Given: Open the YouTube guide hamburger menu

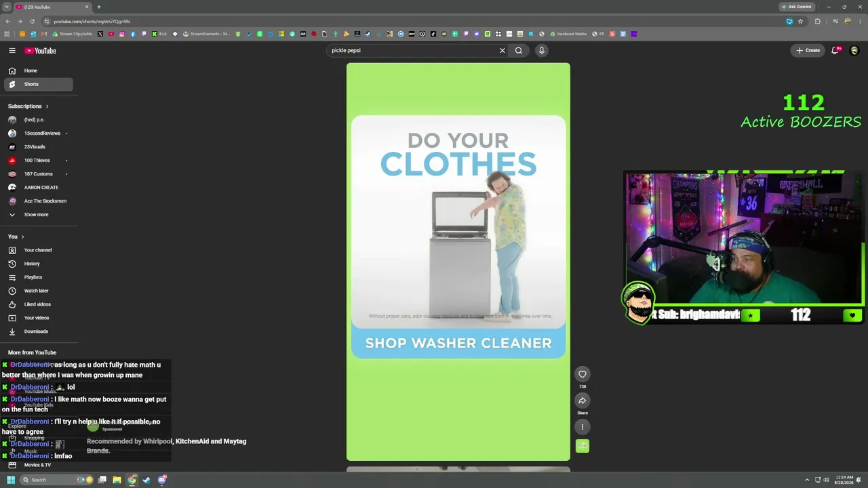Looking at the screenshot, I should [x=12, y=51].
